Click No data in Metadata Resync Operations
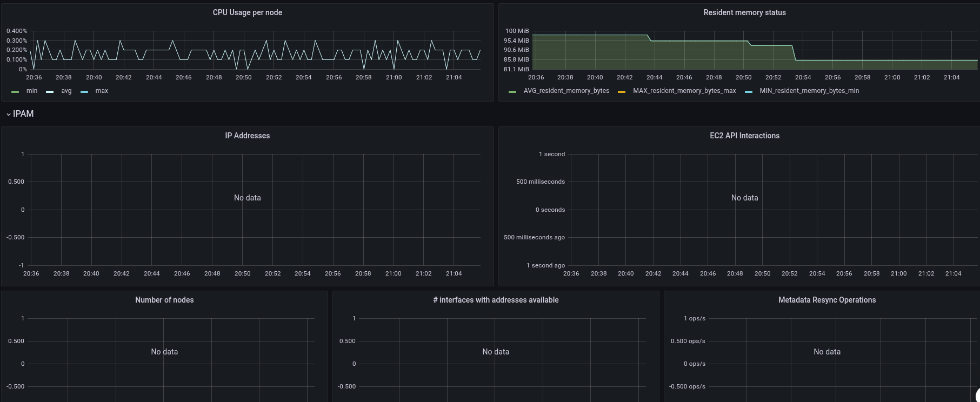 click(x=827, y=352)
